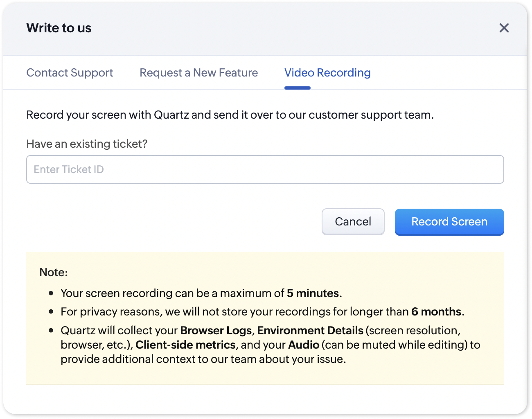Click the bullet beside maximum recording length note
Viewport: 532px width, 419px height.
(x=51, y=293)
